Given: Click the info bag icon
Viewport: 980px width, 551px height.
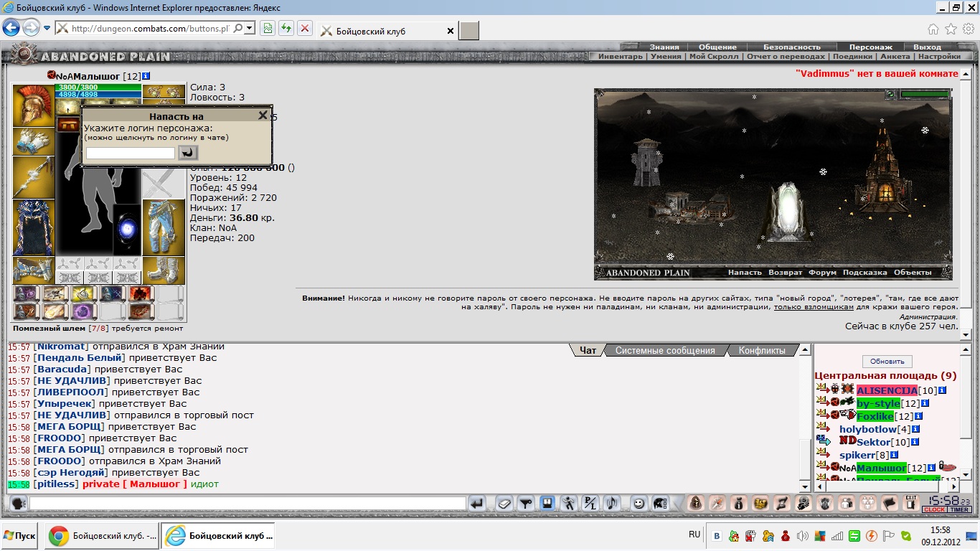Looking at the screenshot, I should [738, 504].
